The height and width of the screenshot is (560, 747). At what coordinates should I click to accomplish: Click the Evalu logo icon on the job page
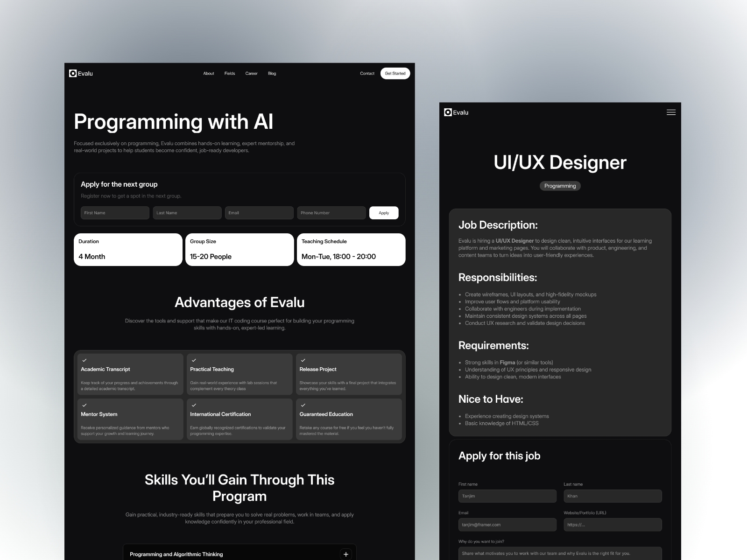coord(448,112)
